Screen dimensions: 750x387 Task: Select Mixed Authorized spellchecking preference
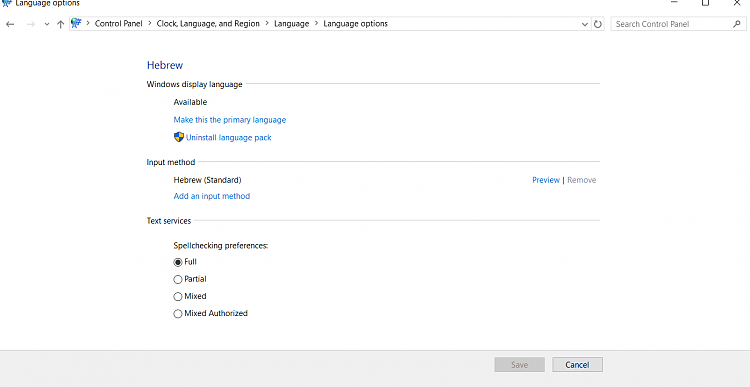(178, 314)
